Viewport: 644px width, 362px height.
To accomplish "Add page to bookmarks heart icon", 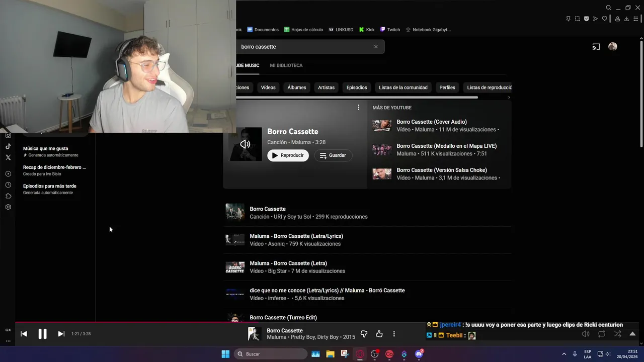I will (x=604, y=19).
